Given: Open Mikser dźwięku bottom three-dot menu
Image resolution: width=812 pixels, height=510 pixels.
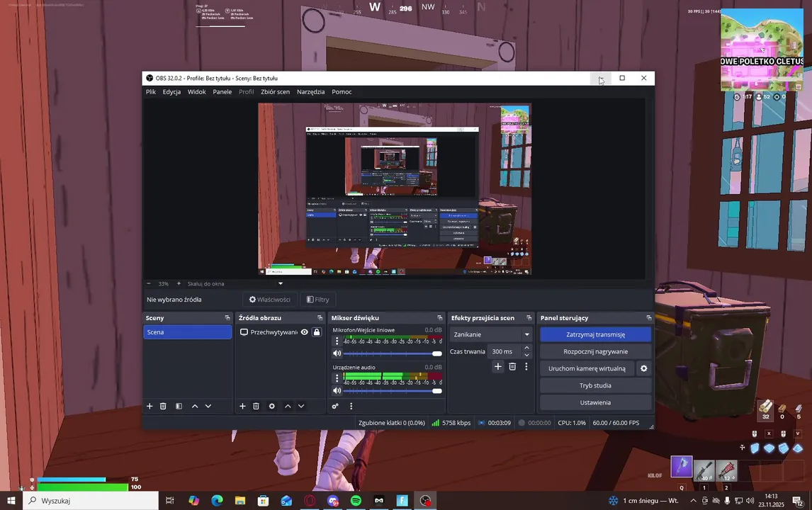Looking at the screenshot, I should [x=351, y=406].
